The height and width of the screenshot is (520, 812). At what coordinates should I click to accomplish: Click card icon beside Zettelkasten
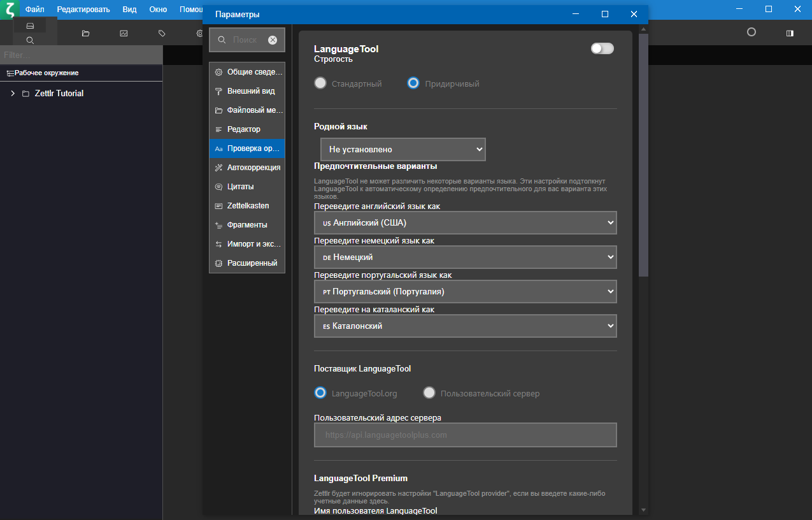tap(218, 206)
